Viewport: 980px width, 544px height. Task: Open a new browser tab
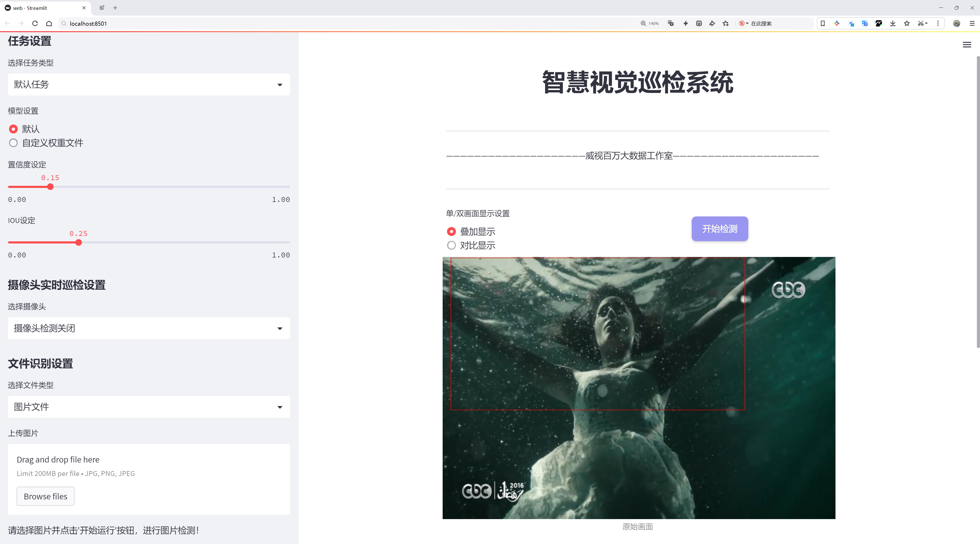click(x=115, y=8)
